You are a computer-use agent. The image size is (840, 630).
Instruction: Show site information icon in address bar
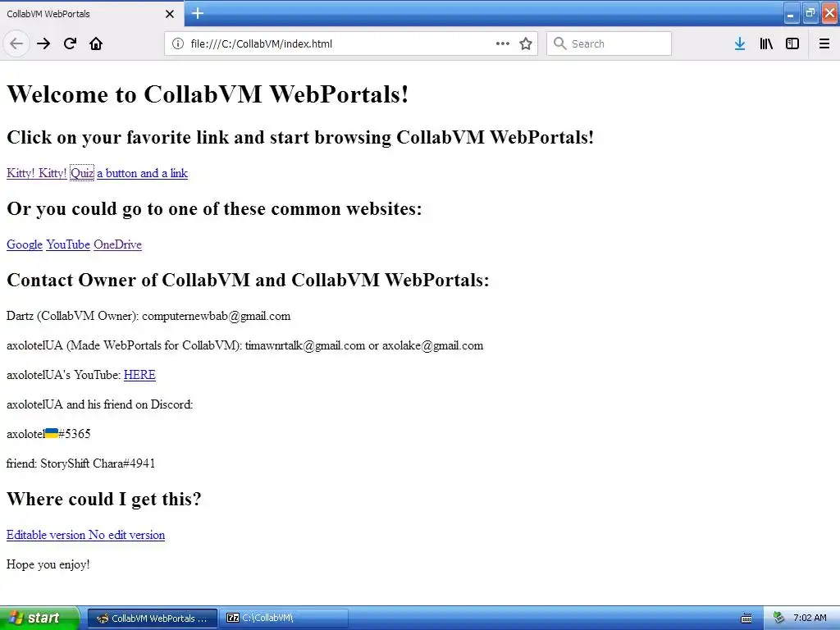178,44
